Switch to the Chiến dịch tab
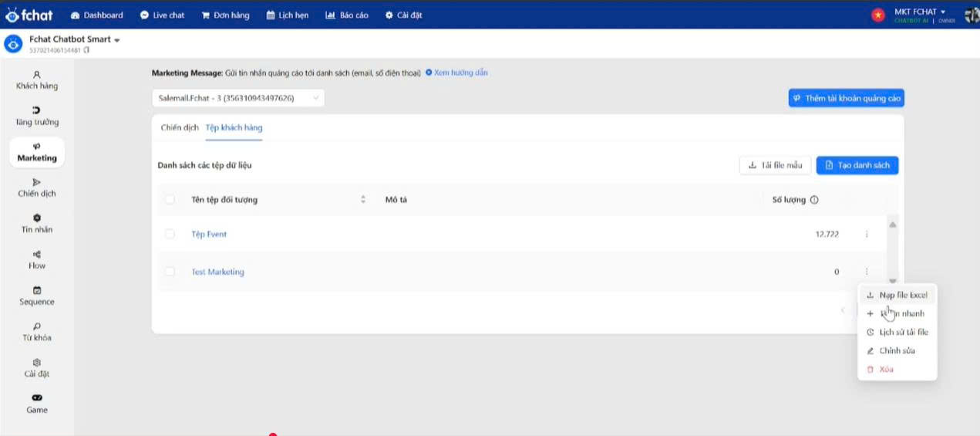 coord(180,127)
